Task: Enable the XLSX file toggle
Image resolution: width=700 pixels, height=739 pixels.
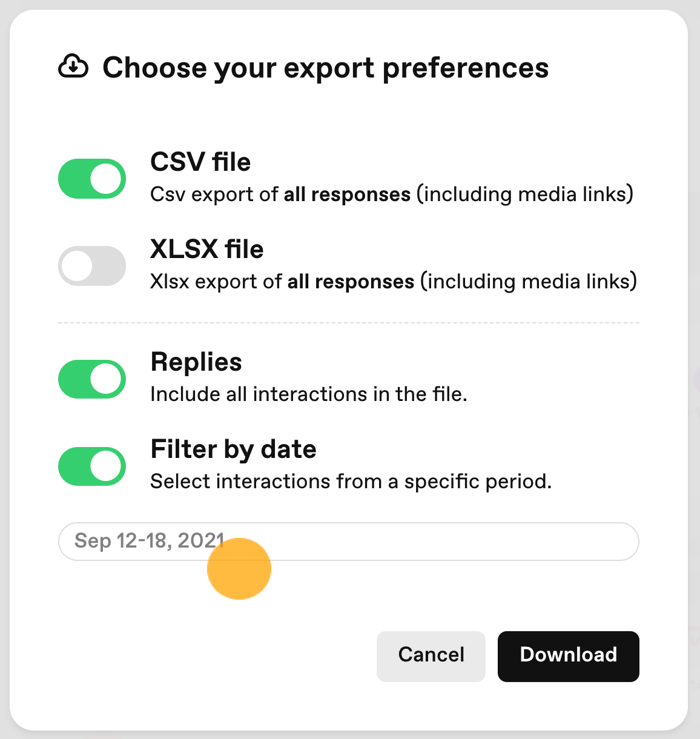Action: click(92, 266)
